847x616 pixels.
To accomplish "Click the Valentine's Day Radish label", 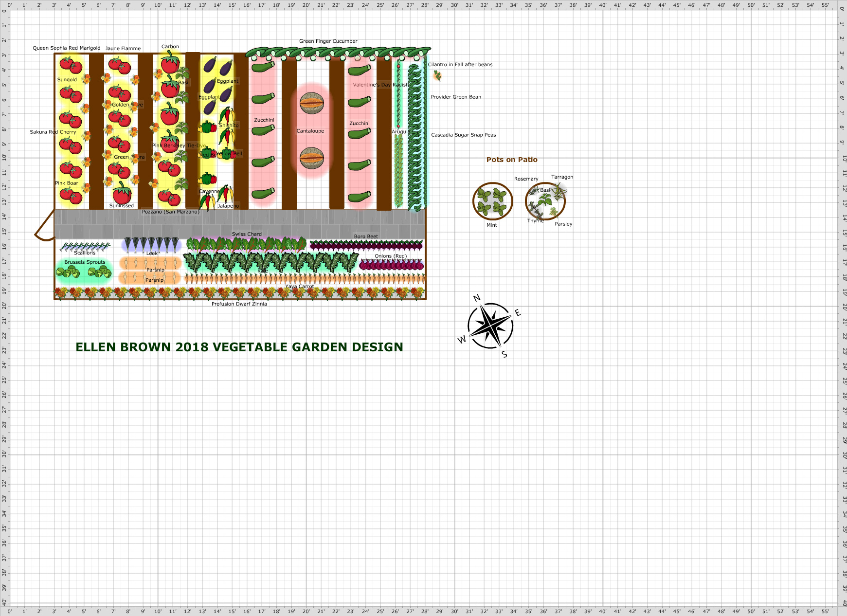I will click(x=381, y=84).
